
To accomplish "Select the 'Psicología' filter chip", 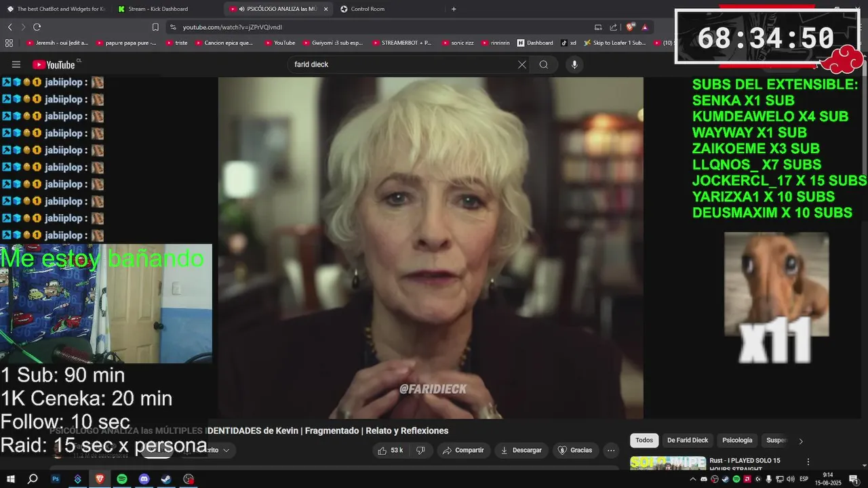I will pos(737,441).
